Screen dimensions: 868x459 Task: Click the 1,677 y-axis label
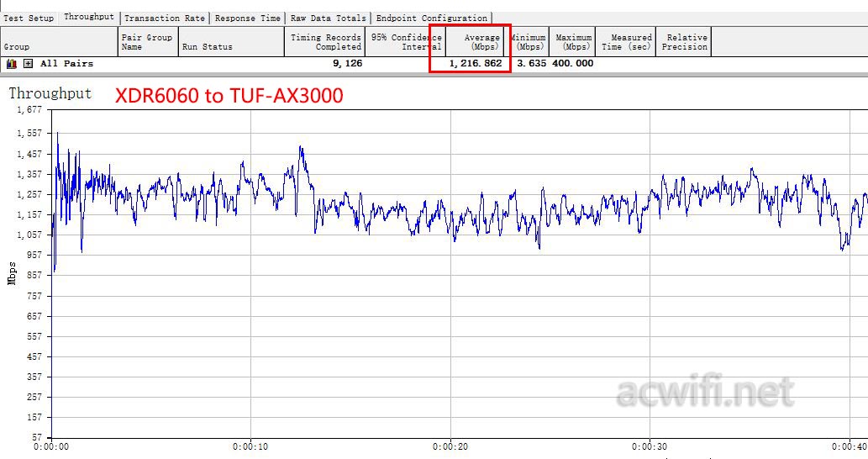click(29, 109)
